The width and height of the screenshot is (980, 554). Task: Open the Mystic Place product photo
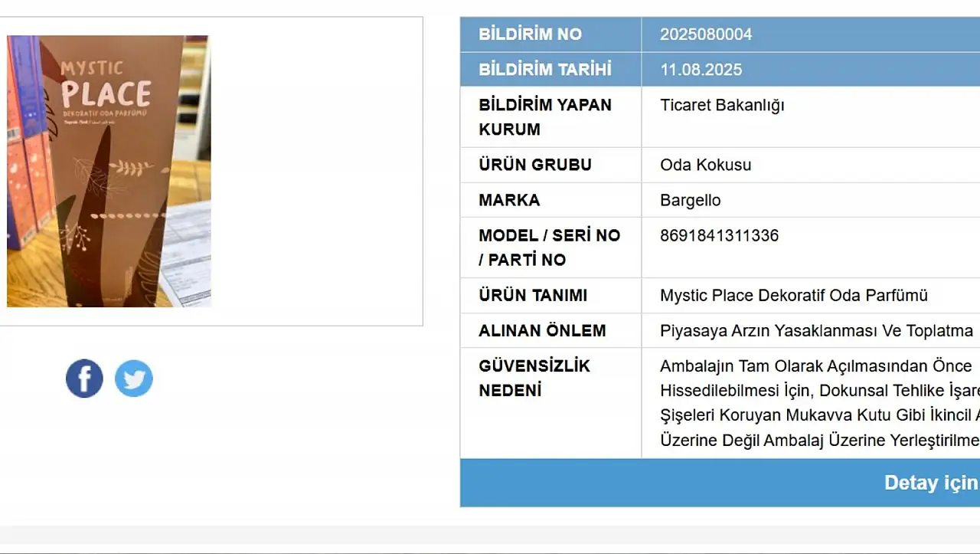(109, 171)
